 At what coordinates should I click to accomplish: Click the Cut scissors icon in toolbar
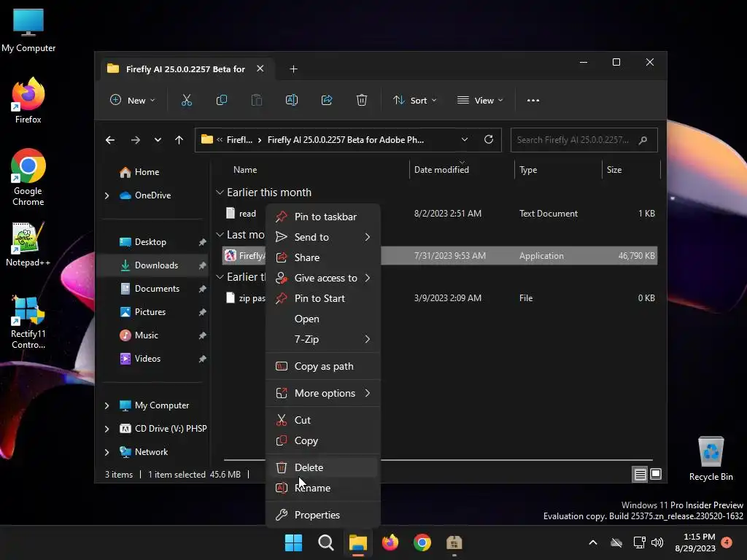point(186,101)
